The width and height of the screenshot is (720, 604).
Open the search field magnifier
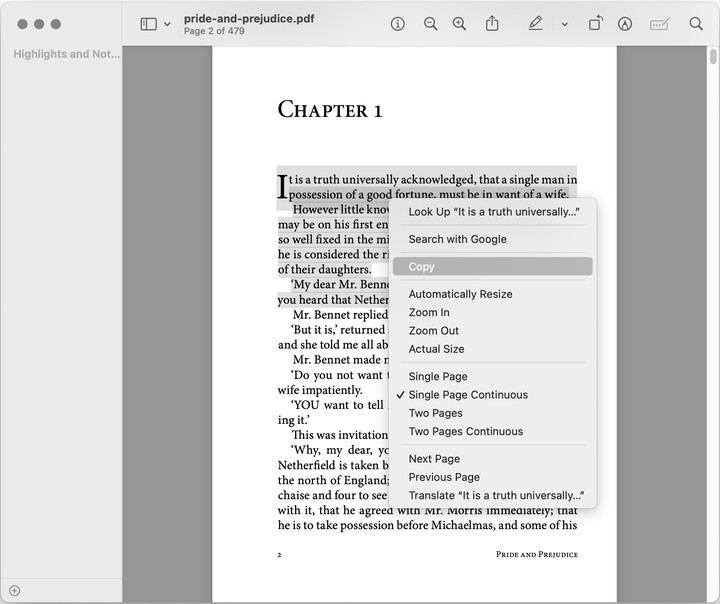[x=696, y=24]
